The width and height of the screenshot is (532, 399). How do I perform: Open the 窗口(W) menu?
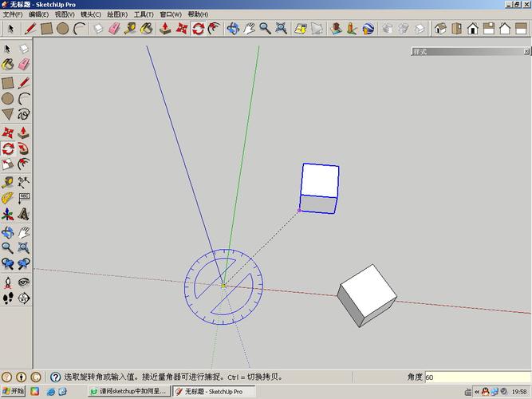tap(170, 14)
